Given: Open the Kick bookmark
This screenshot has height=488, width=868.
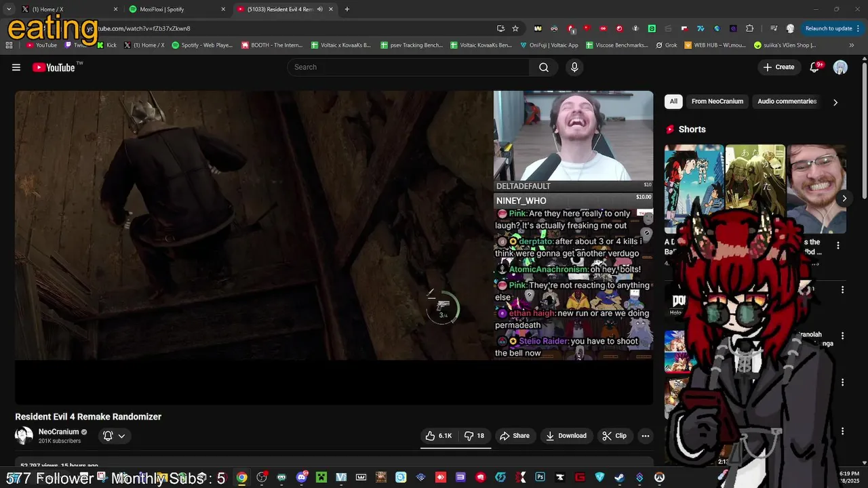Looking at the screenshot, I should (106, 45).
